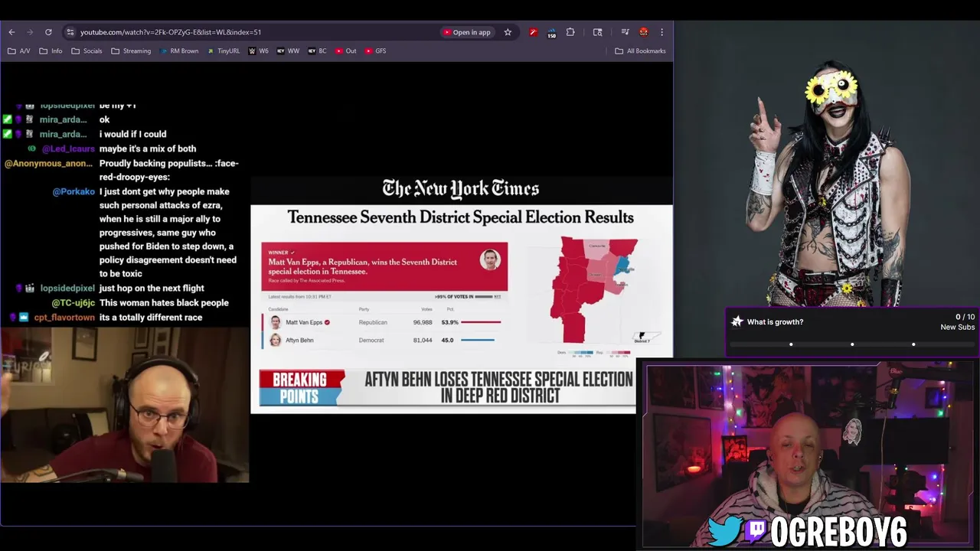The image size is (980, 551).
Task: Click the left webcam video of the host
Action: [124, 406]
